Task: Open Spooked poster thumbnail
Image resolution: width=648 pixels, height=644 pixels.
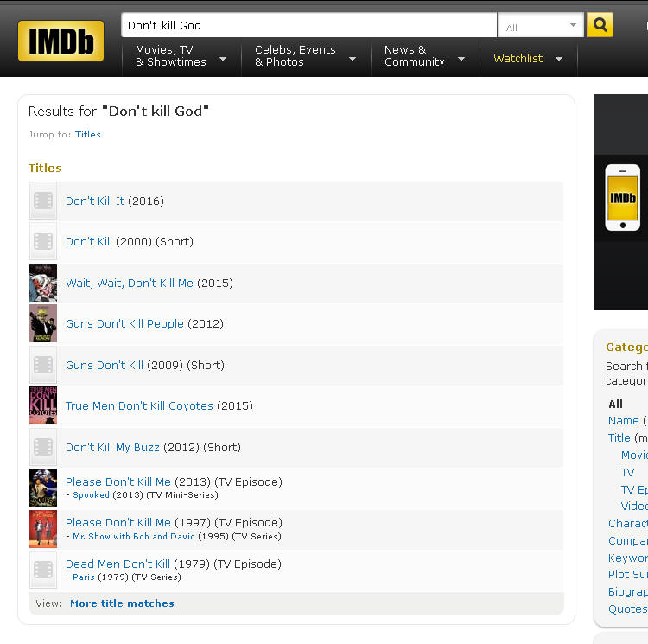Action: (43, 488)
